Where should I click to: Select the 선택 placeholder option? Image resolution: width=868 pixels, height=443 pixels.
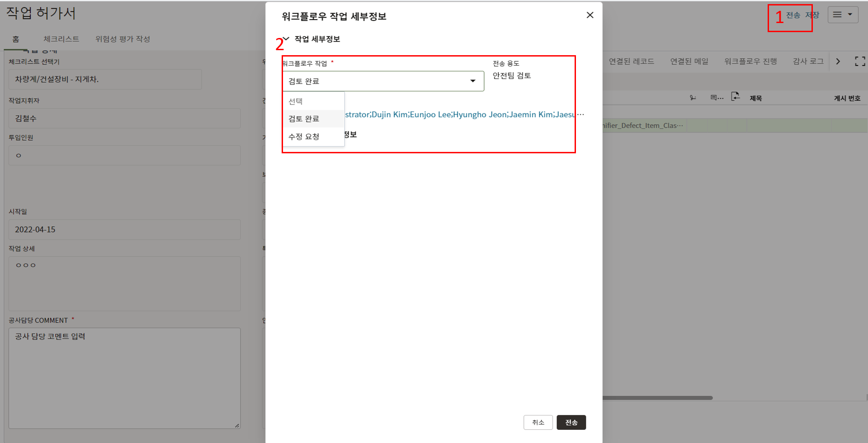[x=296, y=101]
